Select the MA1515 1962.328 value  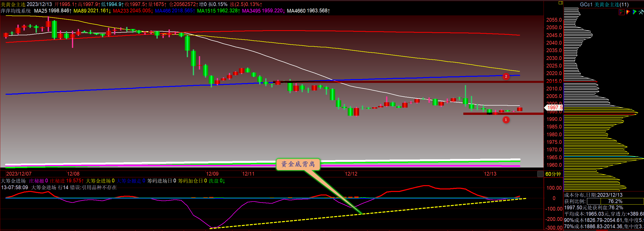coord(219,11)
